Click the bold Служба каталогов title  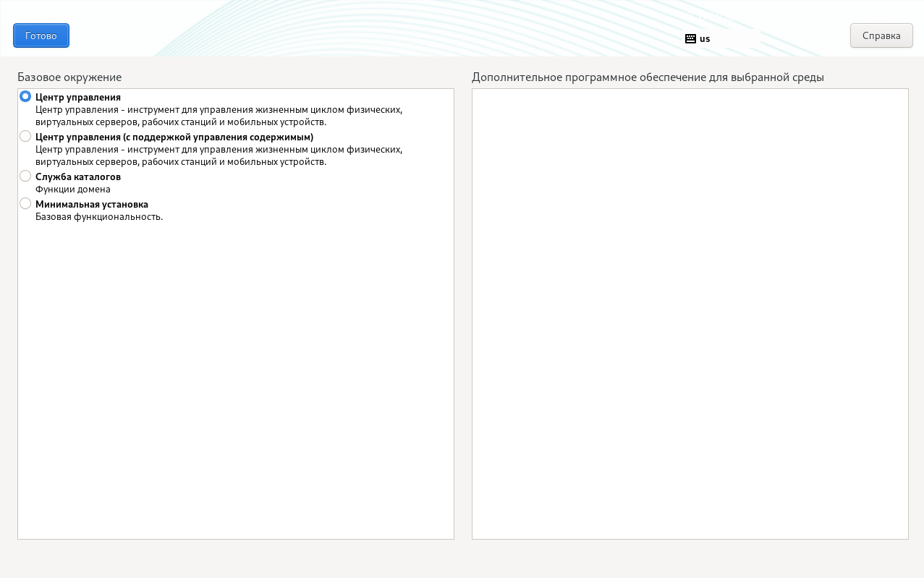point(78,177)
